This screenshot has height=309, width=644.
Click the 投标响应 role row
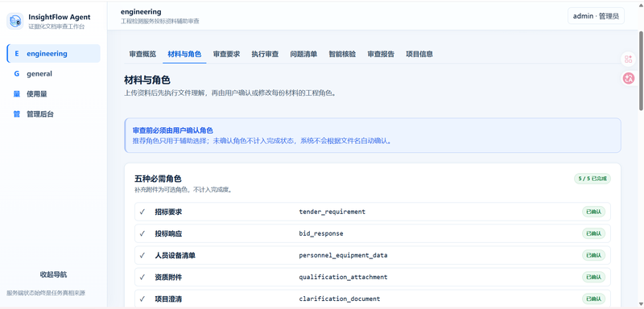[373, 233]
